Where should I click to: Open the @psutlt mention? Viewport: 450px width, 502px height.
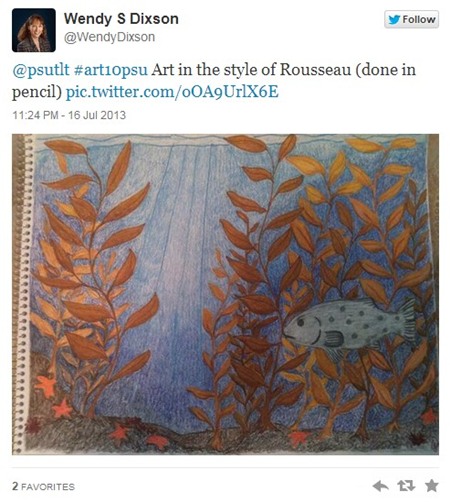coord(41,70)
